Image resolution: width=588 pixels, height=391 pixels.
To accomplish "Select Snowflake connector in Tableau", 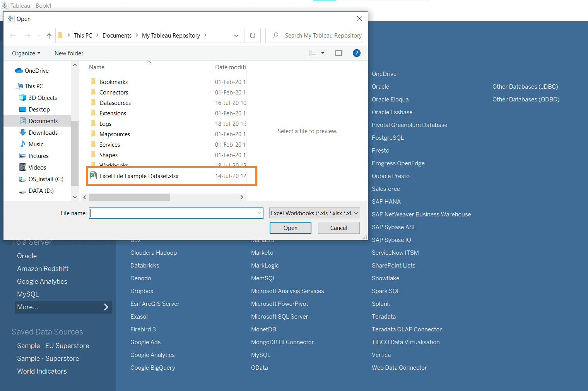I will click(x=385, y=278).
